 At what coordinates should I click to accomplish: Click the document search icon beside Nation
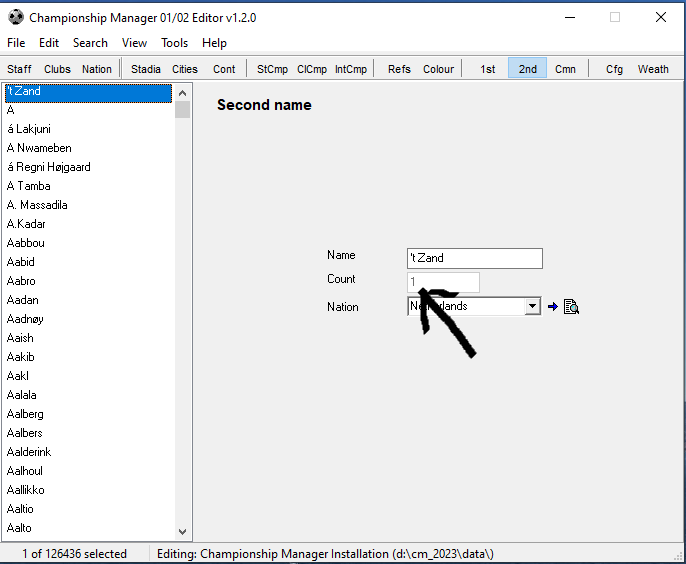[x=571, y=307]
